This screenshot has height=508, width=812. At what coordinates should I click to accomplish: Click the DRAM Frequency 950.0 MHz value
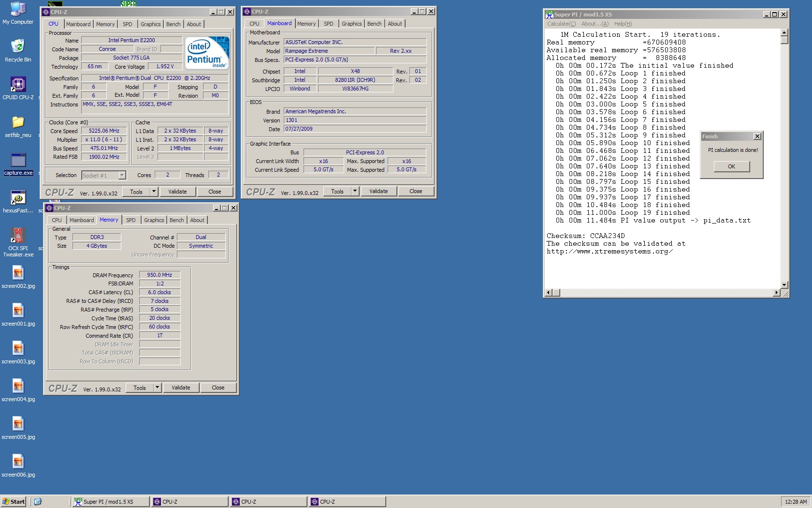coord(159,275)
